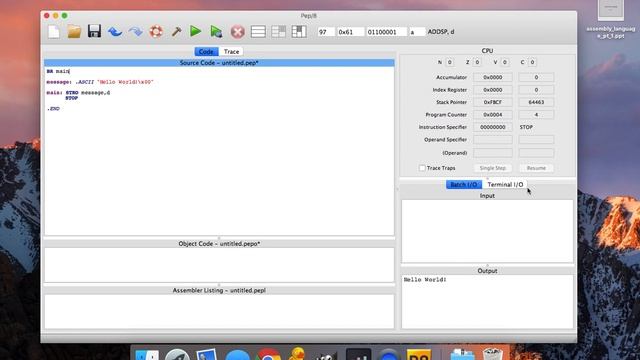Image resolution: width=640 pixels, height=360 pixels.
Task: Open Google Chrome from the Dock
Action: point(268,354)
